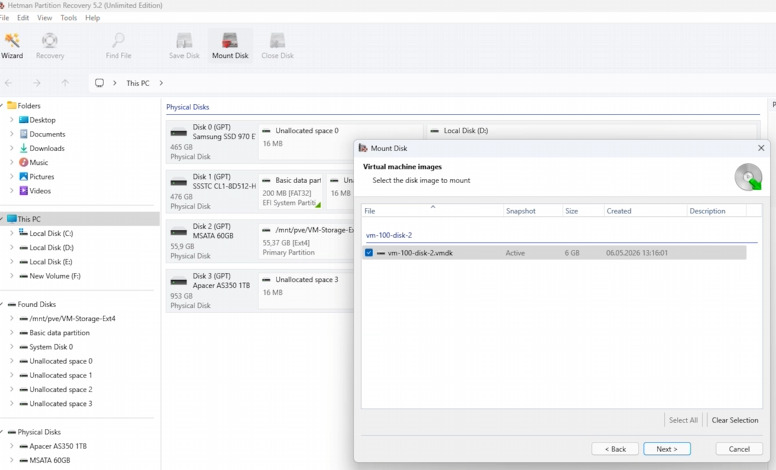Image resolution: width=776 pixels, height=470 pixels.
Task: Open the Find File tool
Action: (118, 46)
